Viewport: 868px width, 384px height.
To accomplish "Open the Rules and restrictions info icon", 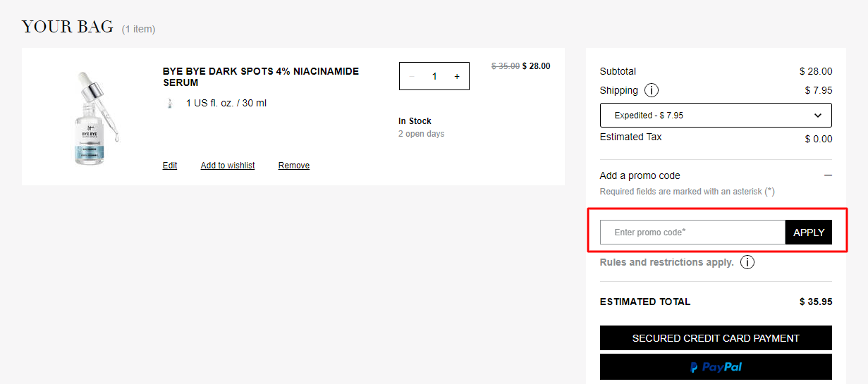I will click(747, 262).
